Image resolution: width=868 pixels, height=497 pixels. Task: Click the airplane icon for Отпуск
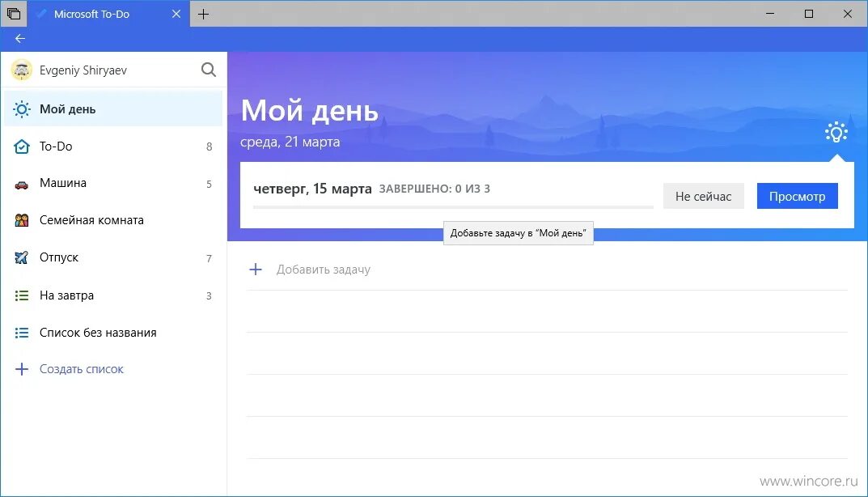click(22, 257)
